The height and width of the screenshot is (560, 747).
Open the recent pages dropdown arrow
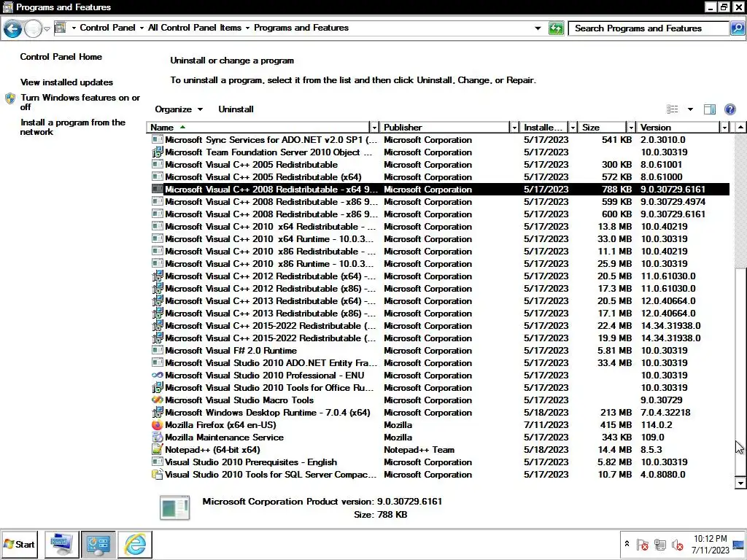(x=47, y=28)
